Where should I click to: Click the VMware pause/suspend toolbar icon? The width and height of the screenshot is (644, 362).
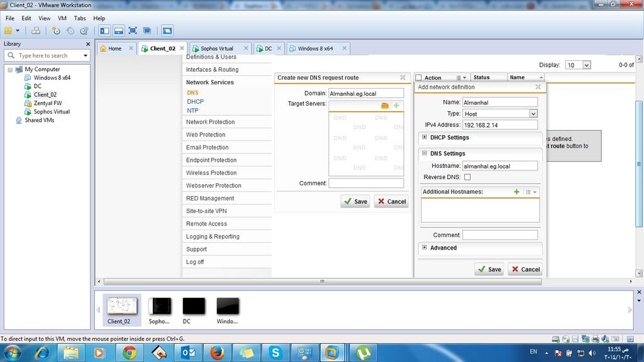coord(8,31)
